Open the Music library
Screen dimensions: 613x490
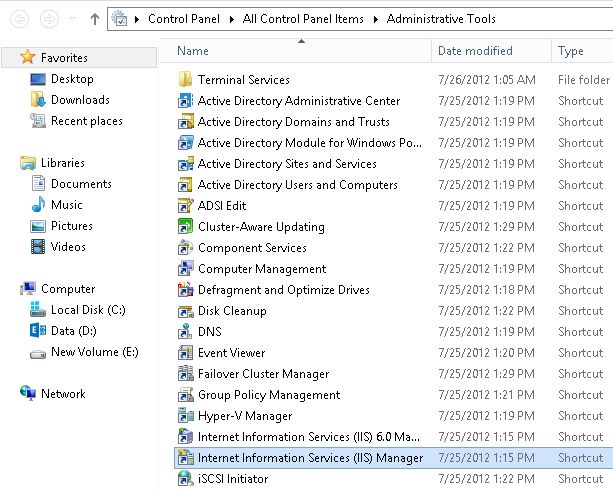click(66, 205)
